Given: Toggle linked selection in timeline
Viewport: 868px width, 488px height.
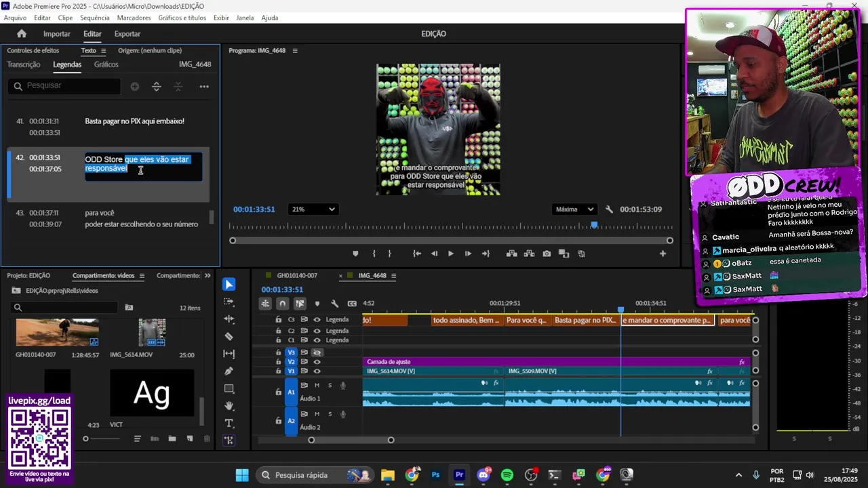Looking at the screenshot, I should coord(300,304).
